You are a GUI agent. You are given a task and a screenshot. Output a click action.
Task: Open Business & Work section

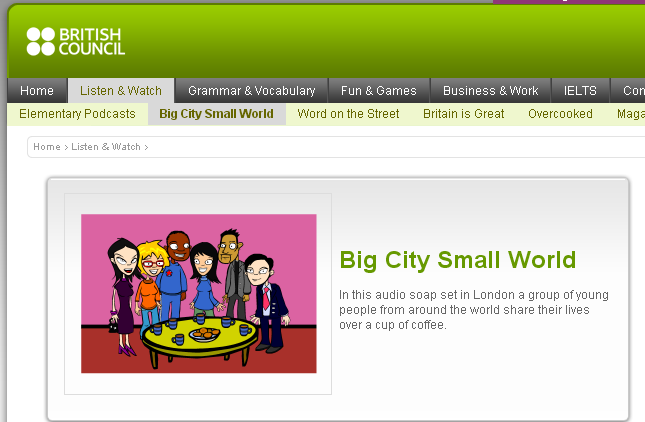coord(490,90)
